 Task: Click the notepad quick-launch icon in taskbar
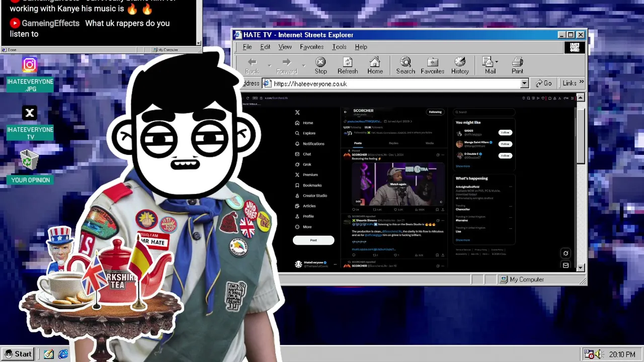[x=48, y=354]
